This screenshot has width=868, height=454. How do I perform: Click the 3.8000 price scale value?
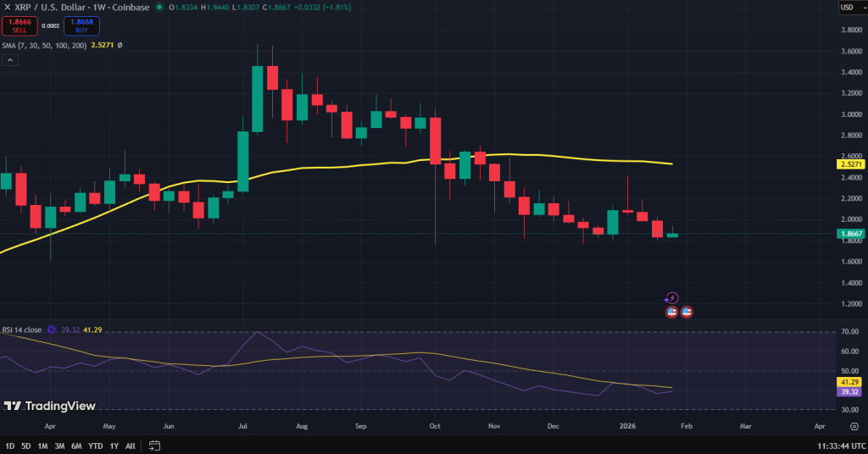click(x=851, y=30)
